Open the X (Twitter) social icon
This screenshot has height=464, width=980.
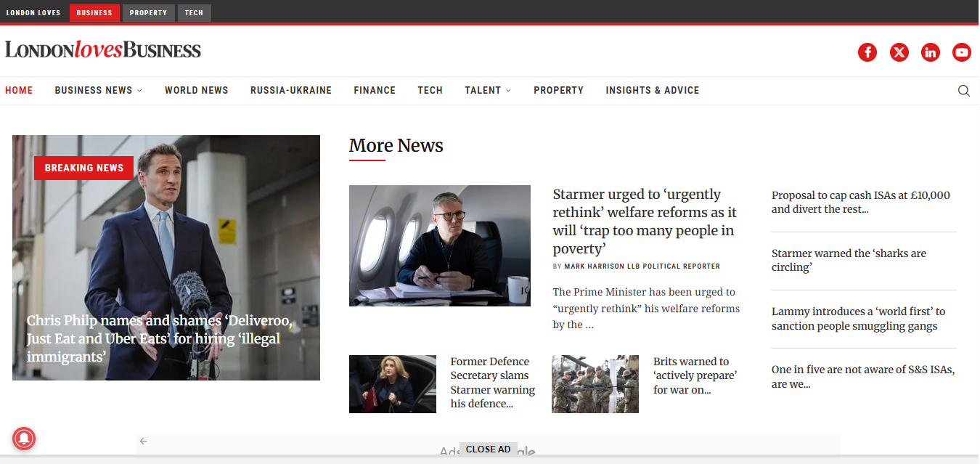(899, 52)
